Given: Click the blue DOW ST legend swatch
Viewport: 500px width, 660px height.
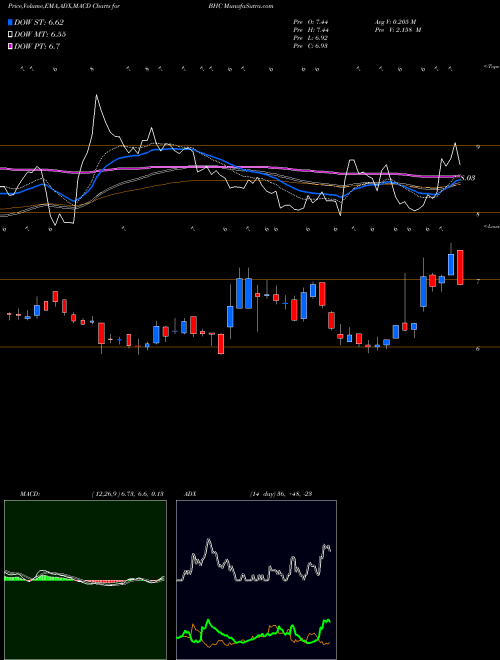Looking at the screenshot, I should pyautogui.click(x=11, y=22).
